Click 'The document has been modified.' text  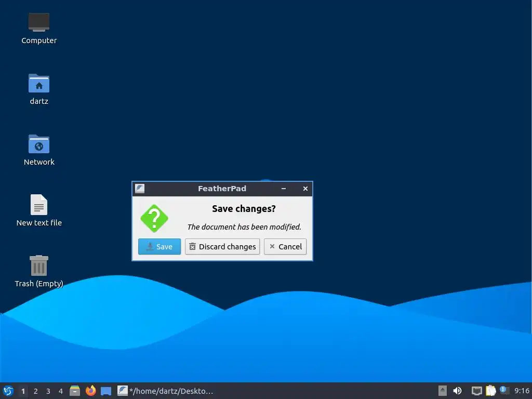click(x=244, y=227)
